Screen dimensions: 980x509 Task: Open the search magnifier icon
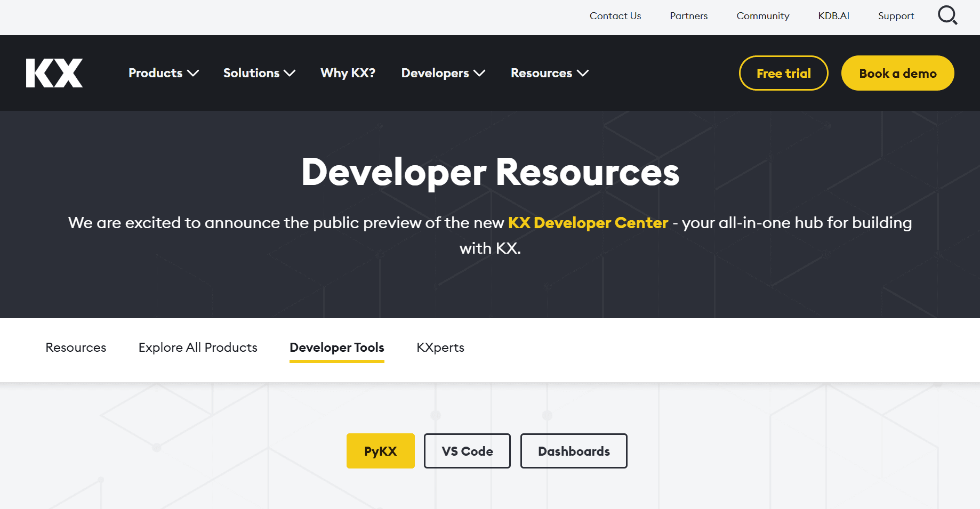pyautogui.click(x=947, y=15)
